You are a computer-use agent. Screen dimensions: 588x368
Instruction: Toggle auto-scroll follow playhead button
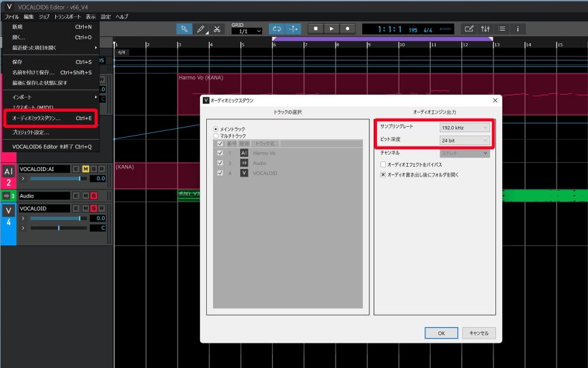tap(293, 29)
